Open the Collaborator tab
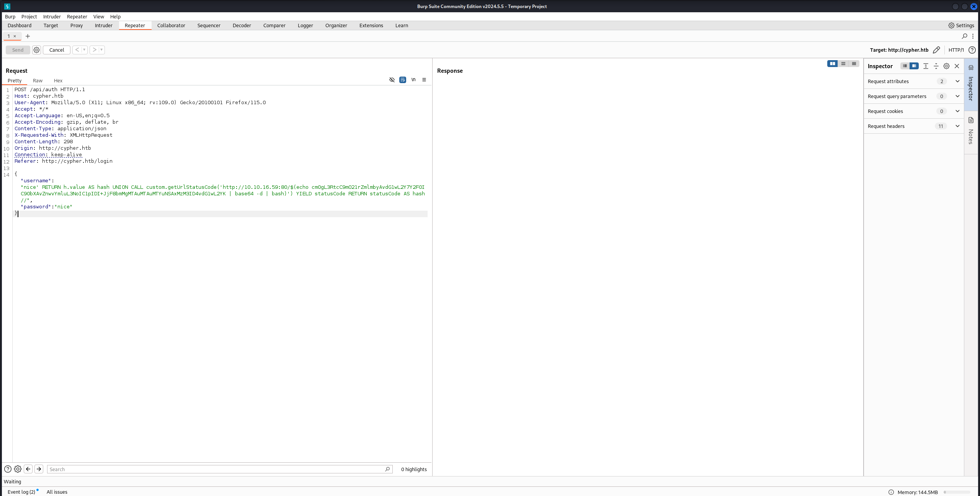Viewport: 980px width, 496px height. [x=171, y=25]
